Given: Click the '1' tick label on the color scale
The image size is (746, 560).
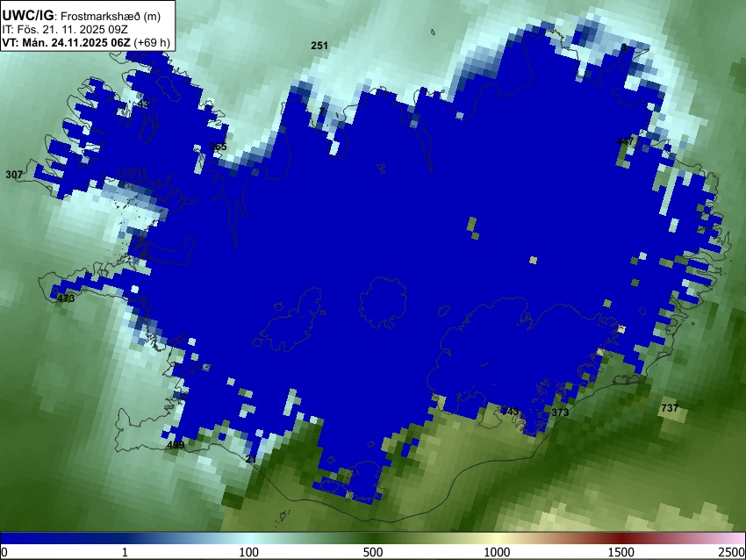Looking at the screenshot, I should (125, 552).
